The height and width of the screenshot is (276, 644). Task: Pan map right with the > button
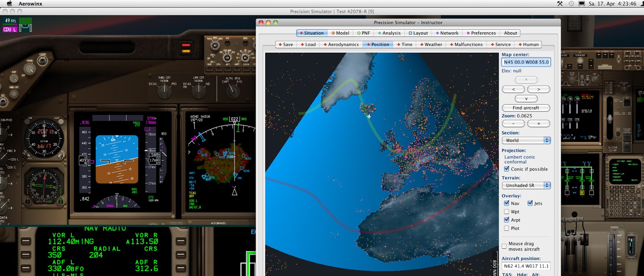click(539, 89)
